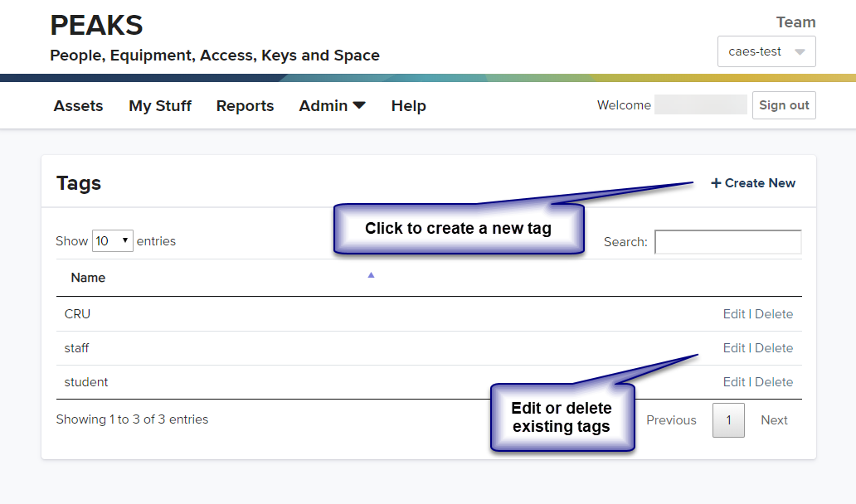Go to My Stuff page
856x504 pixels.
(x=159, y=106)
